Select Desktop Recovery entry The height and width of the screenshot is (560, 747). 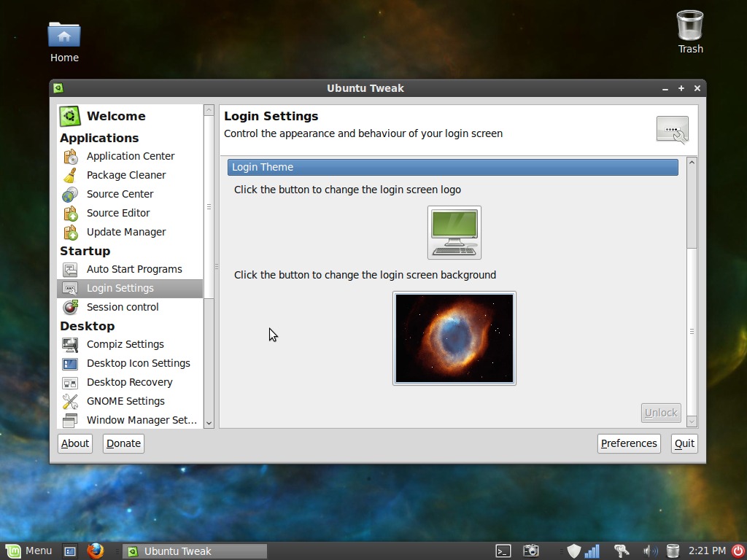pos(130,383)
